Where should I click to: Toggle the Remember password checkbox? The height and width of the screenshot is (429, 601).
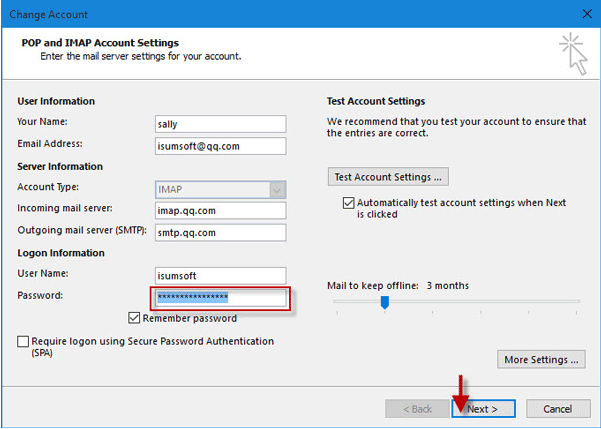pos(134,318)
